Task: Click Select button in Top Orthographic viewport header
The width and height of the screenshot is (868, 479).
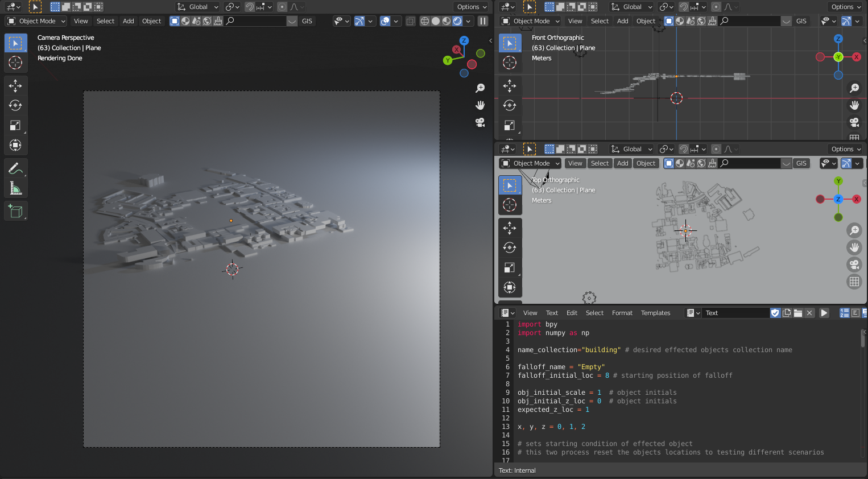Action: click(600, 163)
